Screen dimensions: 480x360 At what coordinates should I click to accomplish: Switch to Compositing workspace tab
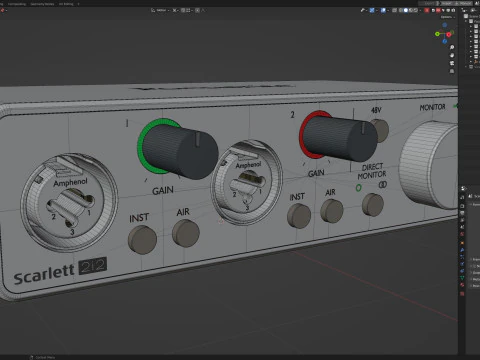pyautogui.click(x=17, y=4)
